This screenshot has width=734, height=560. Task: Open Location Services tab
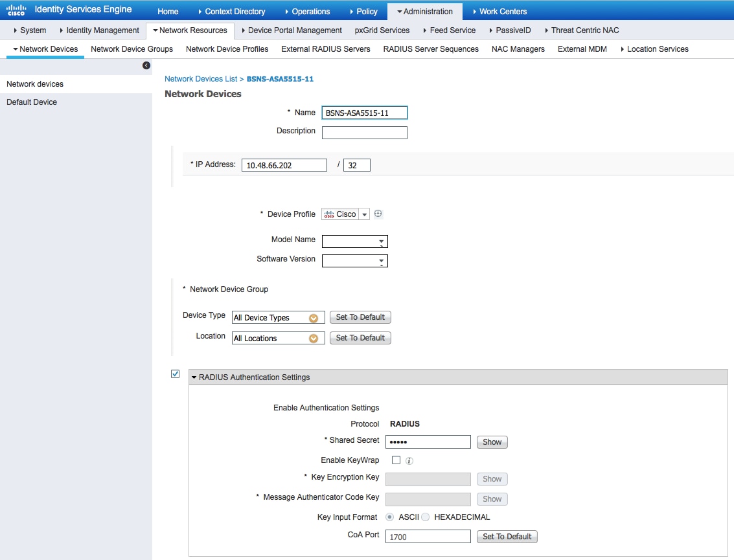(x=654, y=49)
